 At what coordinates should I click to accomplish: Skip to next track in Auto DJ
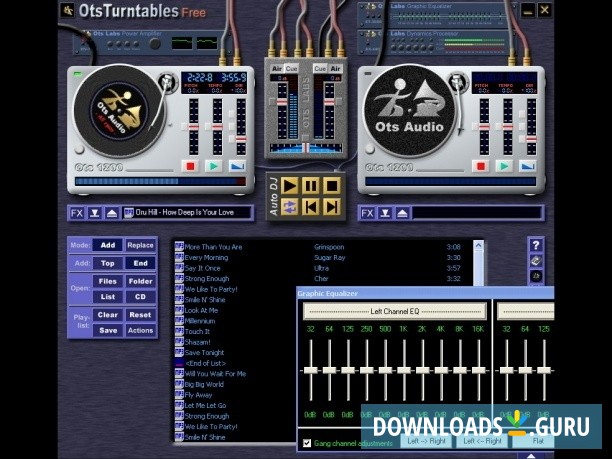coord(331,207)
